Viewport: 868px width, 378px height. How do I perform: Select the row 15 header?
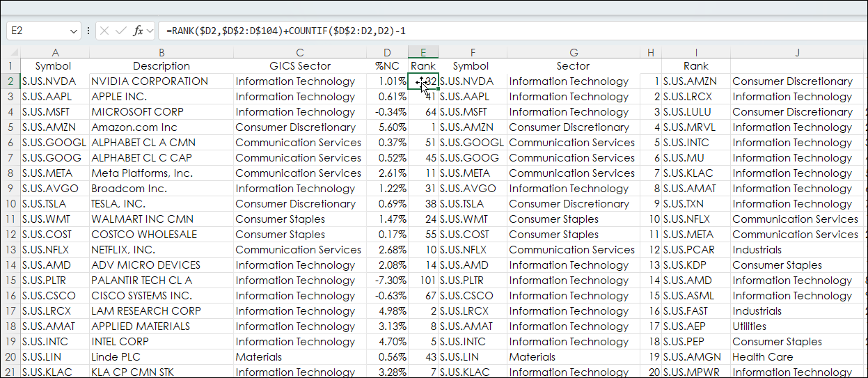[x=10, y=281]
